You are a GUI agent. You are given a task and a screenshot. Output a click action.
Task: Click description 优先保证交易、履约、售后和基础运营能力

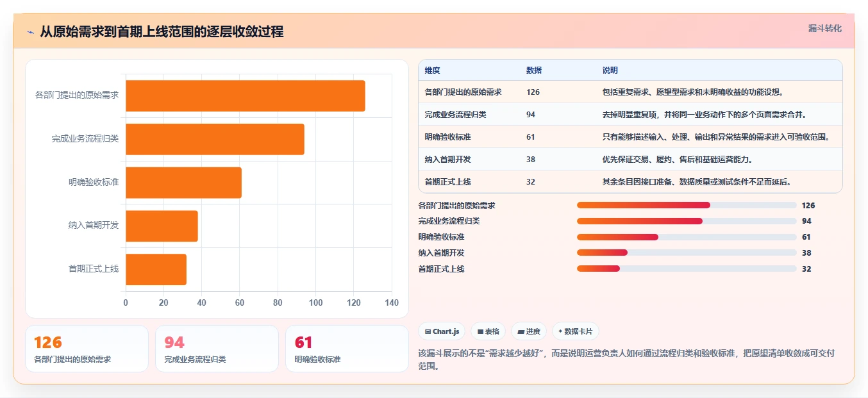[x=678, y=160]
